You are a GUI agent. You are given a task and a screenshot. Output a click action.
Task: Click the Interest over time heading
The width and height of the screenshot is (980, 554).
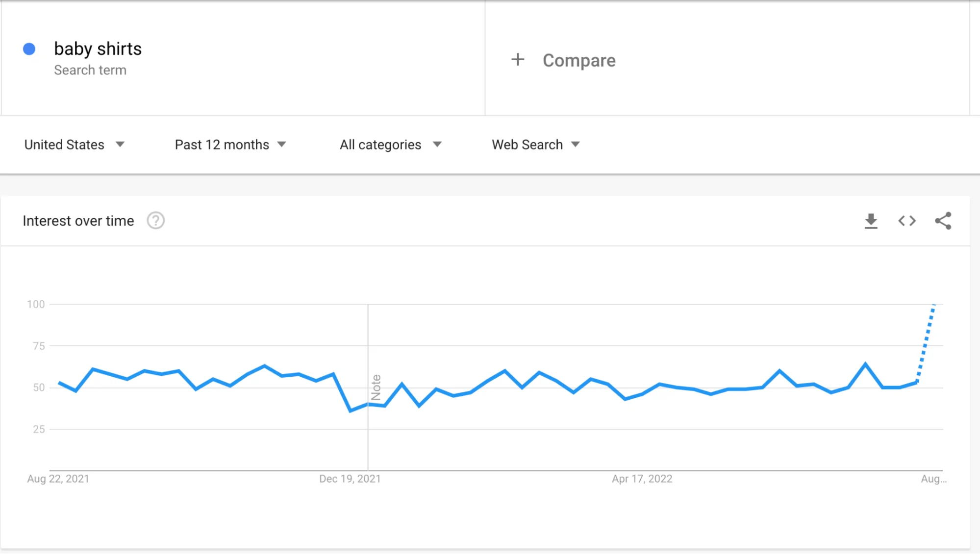[x=78, y=221]
